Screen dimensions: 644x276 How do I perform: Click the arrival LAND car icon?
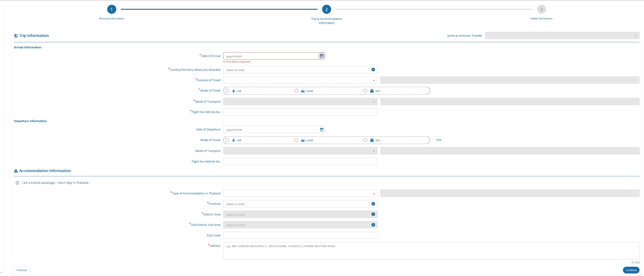pyautogui.click(x=302, y=91)
